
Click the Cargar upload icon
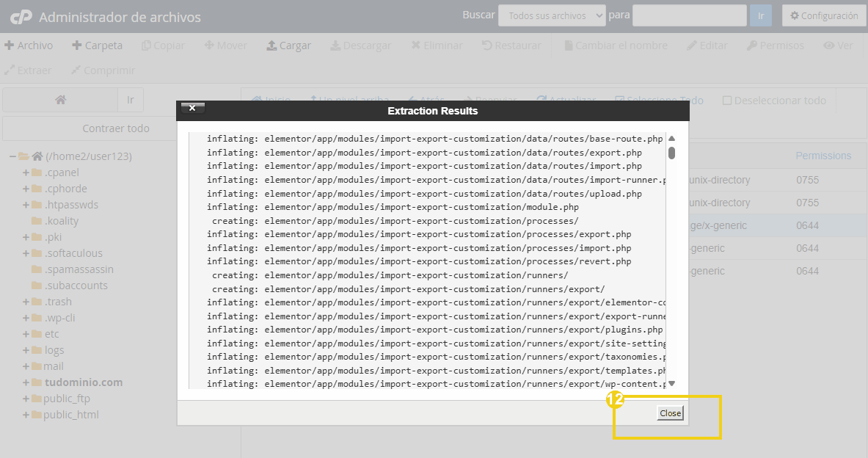click(271, 46)
